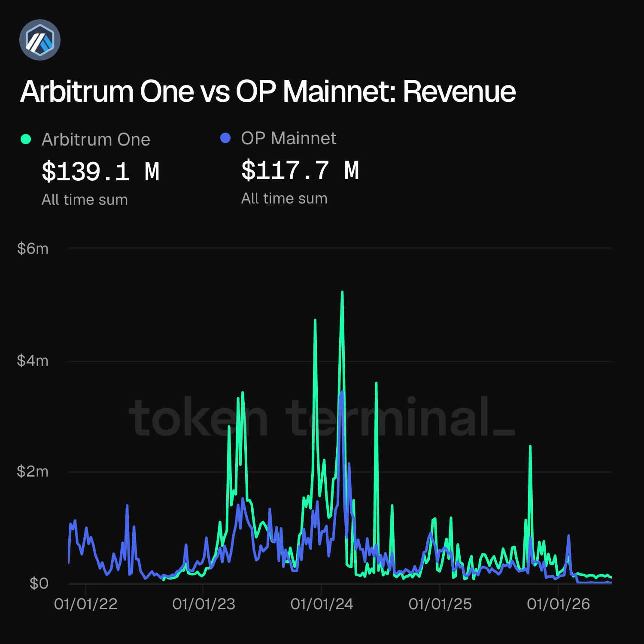Click the token terminal watermark

(x=322, y=416)
